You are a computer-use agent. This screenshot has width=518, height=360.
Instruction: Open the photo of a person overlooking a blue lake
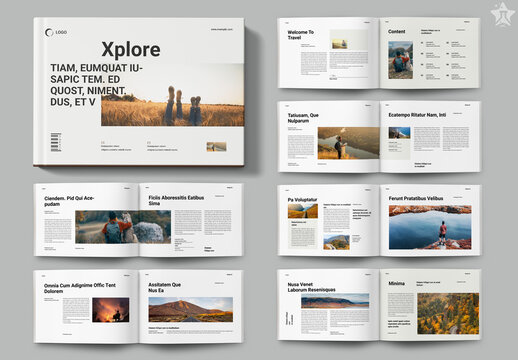pos(430,227)
